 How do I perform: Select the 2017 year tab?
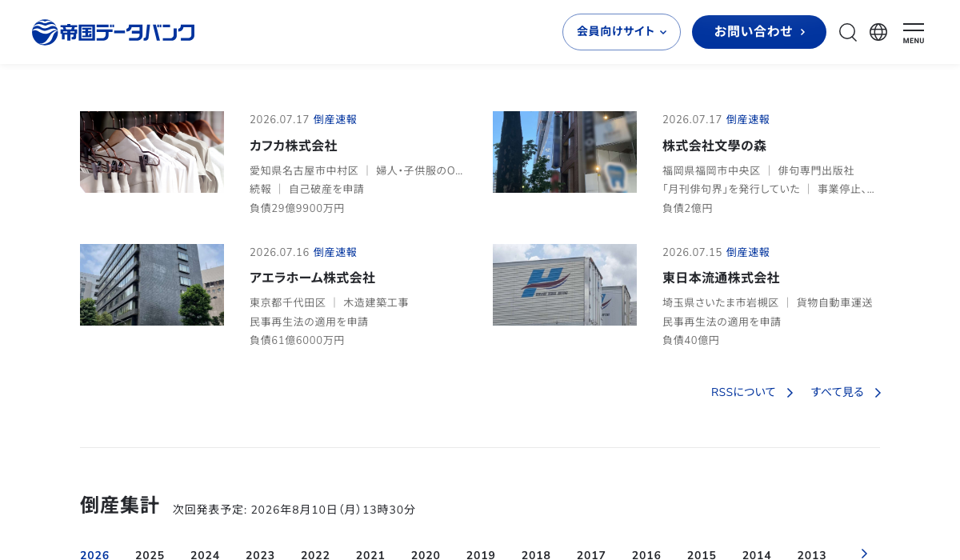[591, 555]
